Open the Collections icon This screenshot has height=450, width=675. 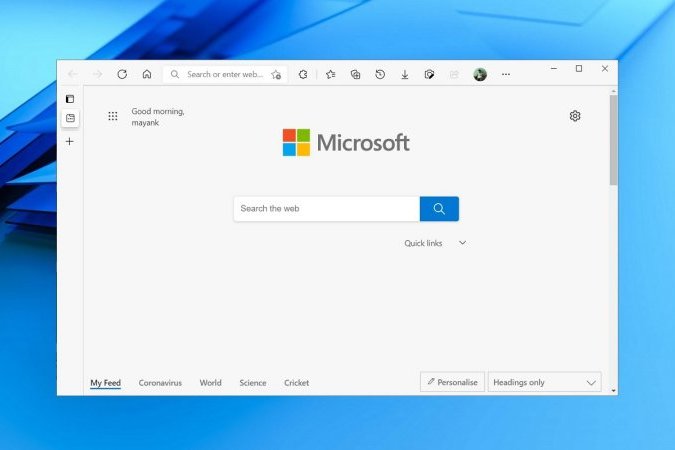[355, 74]
